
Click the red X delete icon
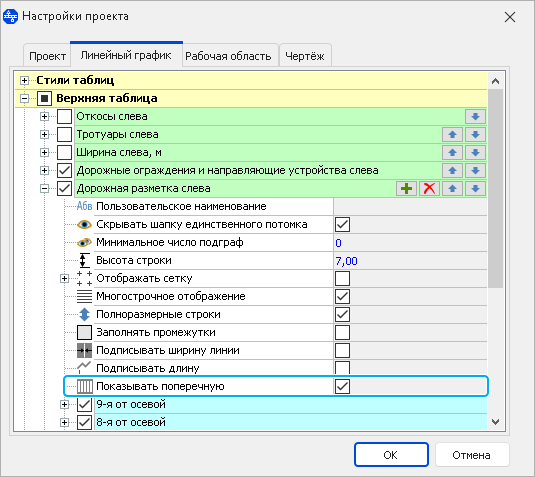429,188
